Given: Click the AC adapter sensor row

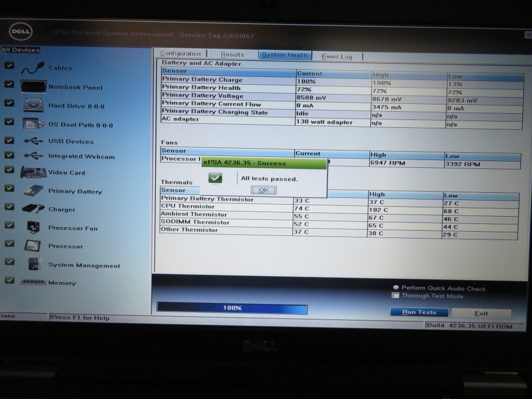Looking at the screenshot, I should click(342, 122).
